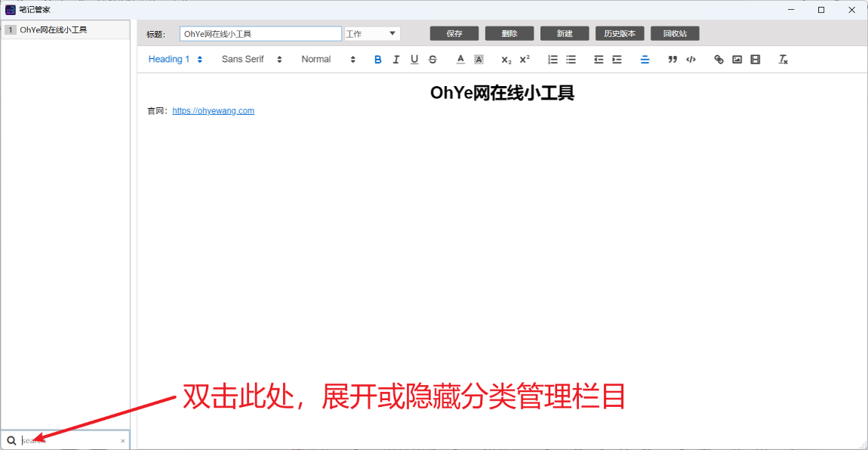The image size is (868, 450).
Task: Open the Sans Serif font dropdown
Action: (251, 60)
